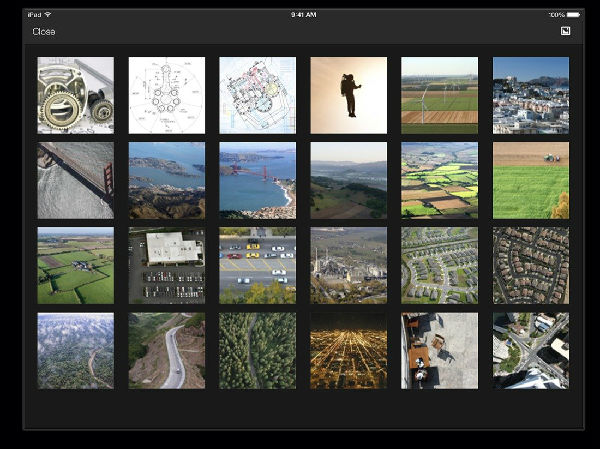Select the floating astronaut silhouette photo
This screenshot has height=449, width=600.
point(349,95)
